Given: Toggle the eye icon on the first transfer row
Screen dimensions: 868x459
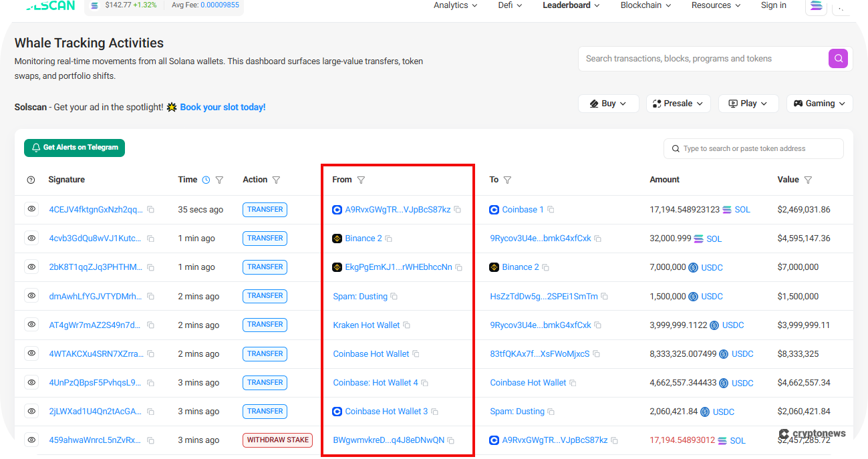Looking at the screenshot, I should tap(31, 209).
